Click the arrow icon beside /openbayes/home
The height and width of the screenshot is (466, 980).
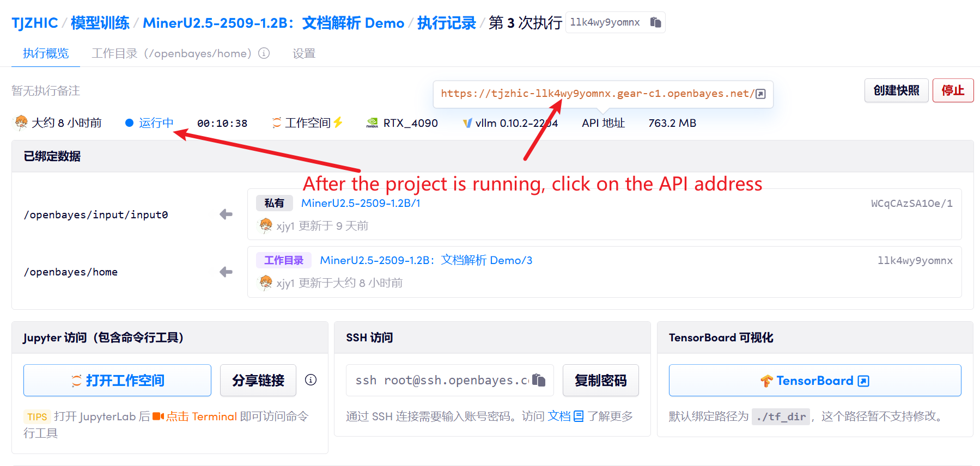pos(226,272)
